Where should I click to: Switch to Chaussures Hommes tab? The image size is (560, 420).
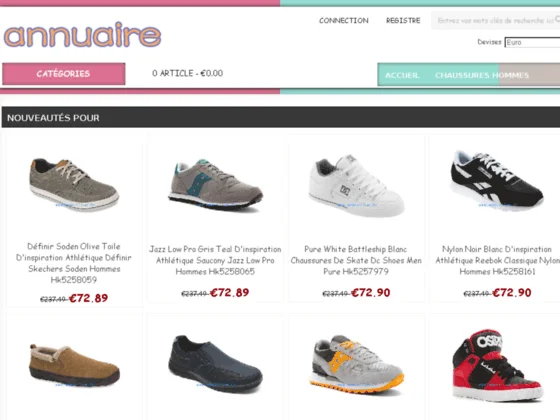[482, 75]
